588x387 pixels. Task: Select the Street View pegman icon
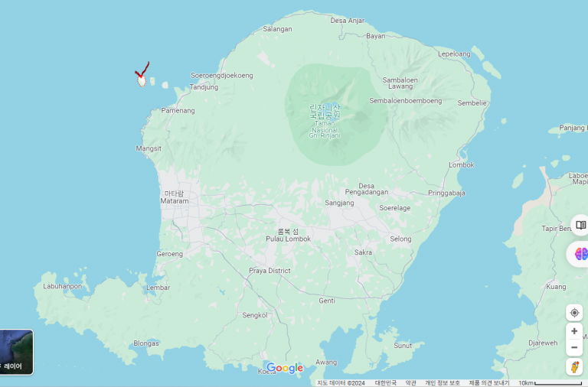tap(574, 367)
